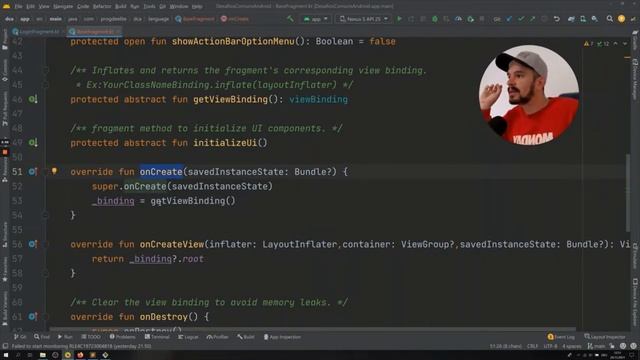640x360 pixels.
Task: Open the Build menu
Action: pyautogui.click(x=120, y=7)
